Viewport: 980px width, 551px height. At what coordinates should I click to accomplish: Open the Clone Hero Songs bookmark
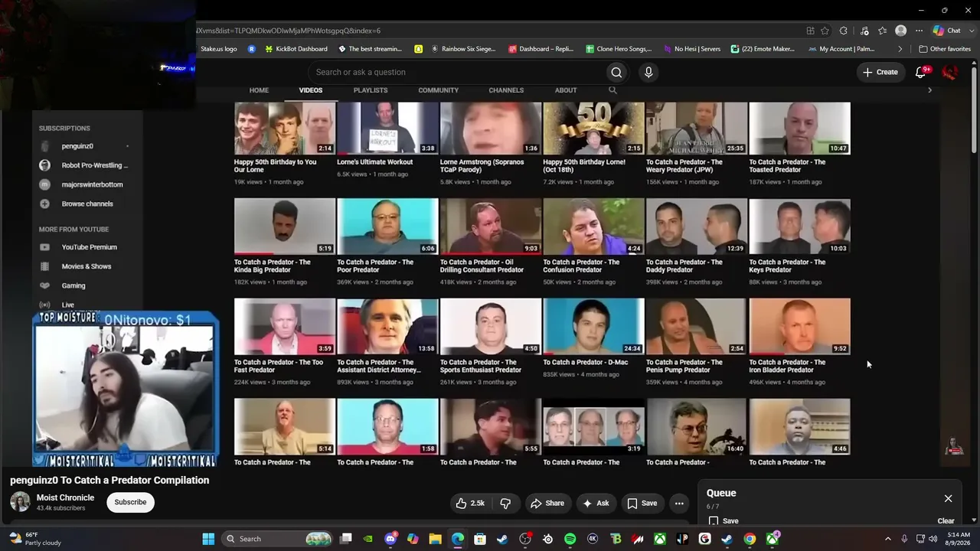pyautogui.click(x=619, y=49)
